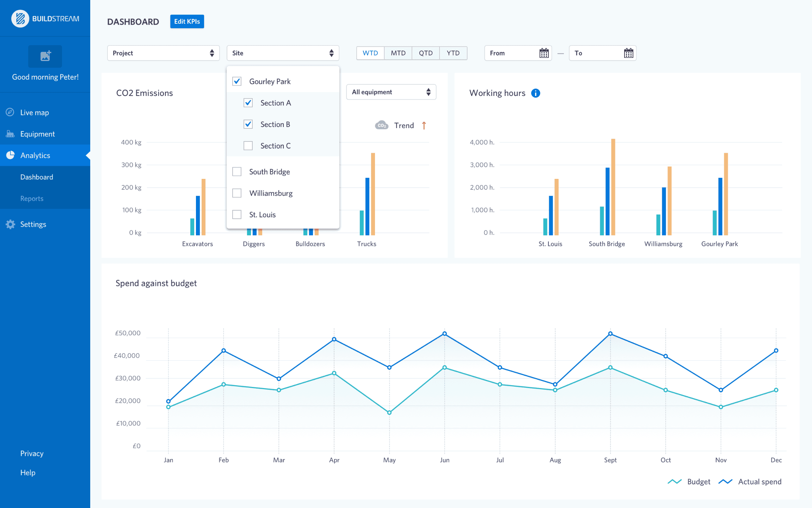812x508 pixels.
Task: Enable Section C checkbox
Action: pos(248,145)
